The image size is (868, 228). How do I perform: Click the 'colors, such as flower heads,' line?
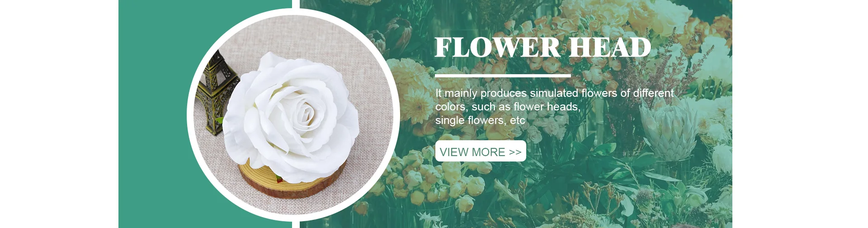(508, 107)
